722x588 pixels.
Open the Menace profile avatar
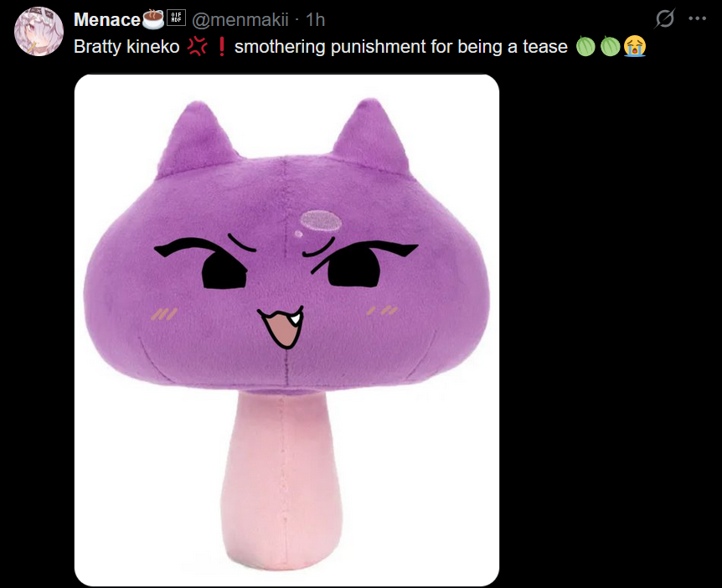39,32
